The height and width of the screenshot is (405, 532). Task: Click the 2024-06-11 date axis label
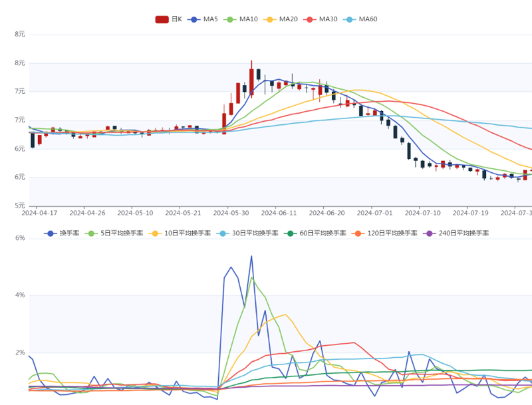coord(279,213)
